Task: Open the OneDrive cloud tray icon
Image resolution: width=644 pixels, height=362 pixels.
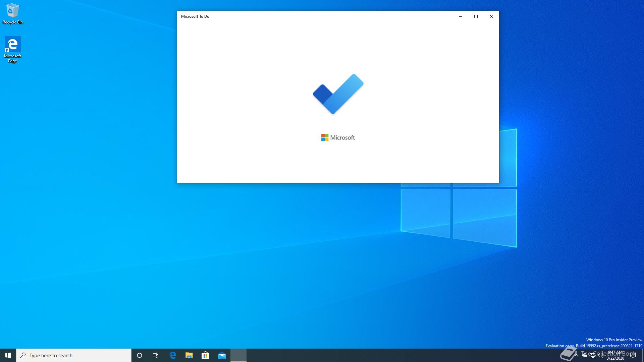Action: click(585, 355)
